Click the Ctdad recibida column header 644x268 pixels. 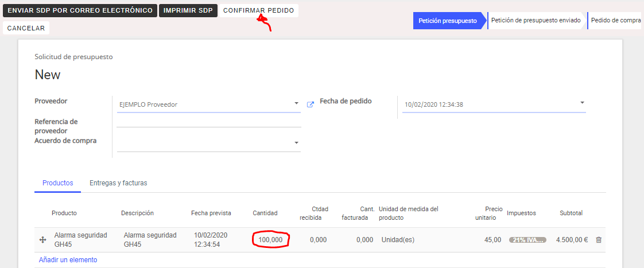point(314,213)
